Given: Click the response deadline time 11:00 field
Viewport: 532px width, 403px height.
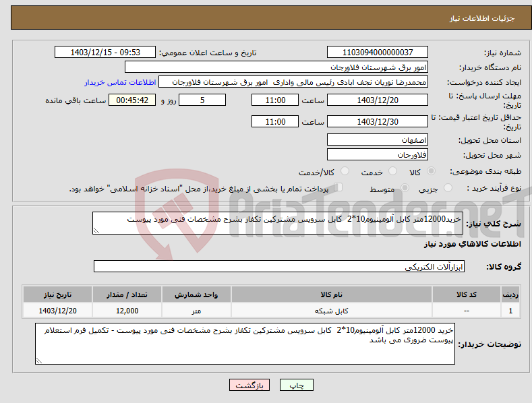Looking at the screenshot, I should tap(275, 100).
